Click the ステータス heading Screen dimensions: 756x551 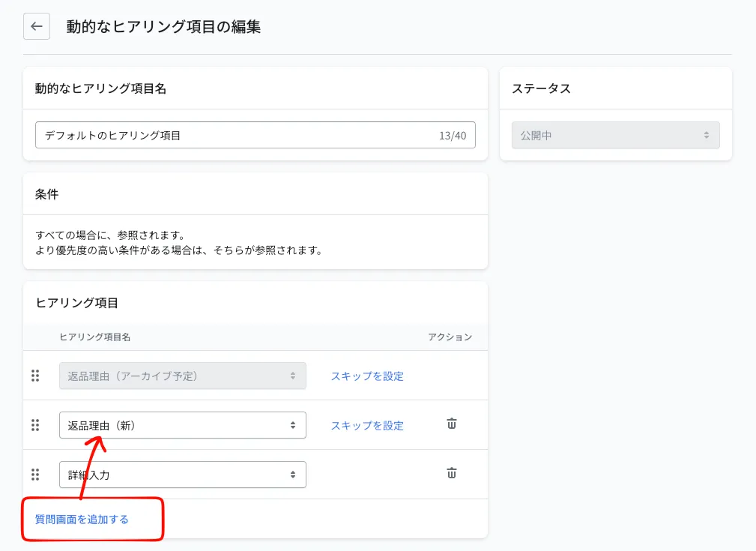pyautogui.click(x=541, y=88)
